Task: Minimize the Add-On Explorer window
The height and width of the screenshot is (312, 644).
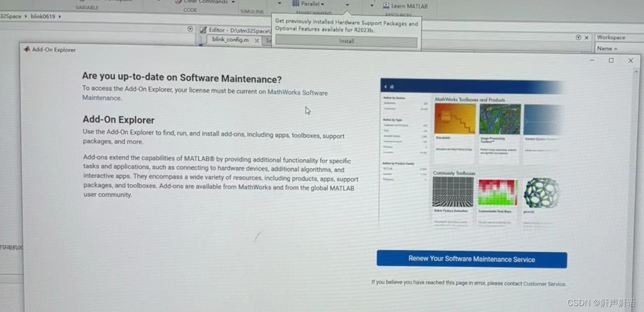Action: click(x=593, y=60)
